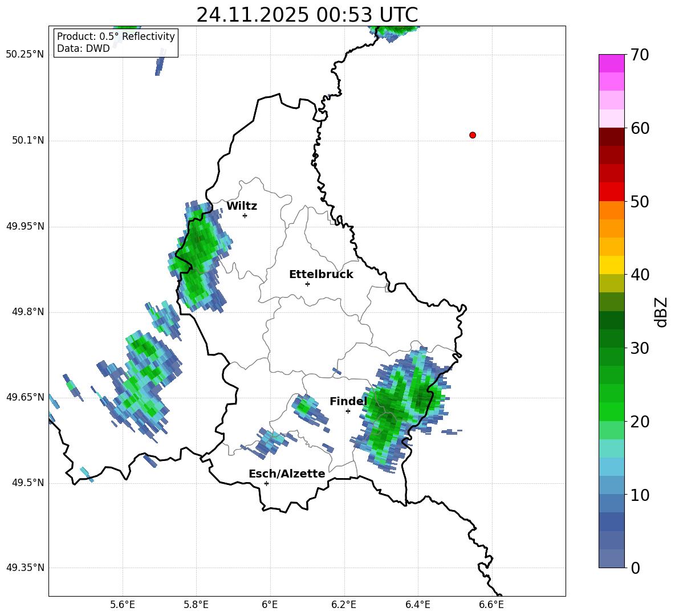Image resolution: width=675 pixels, height=616 pixels.
Task: Click the rain echo west of Wiltz
Action: coord(199,256)
